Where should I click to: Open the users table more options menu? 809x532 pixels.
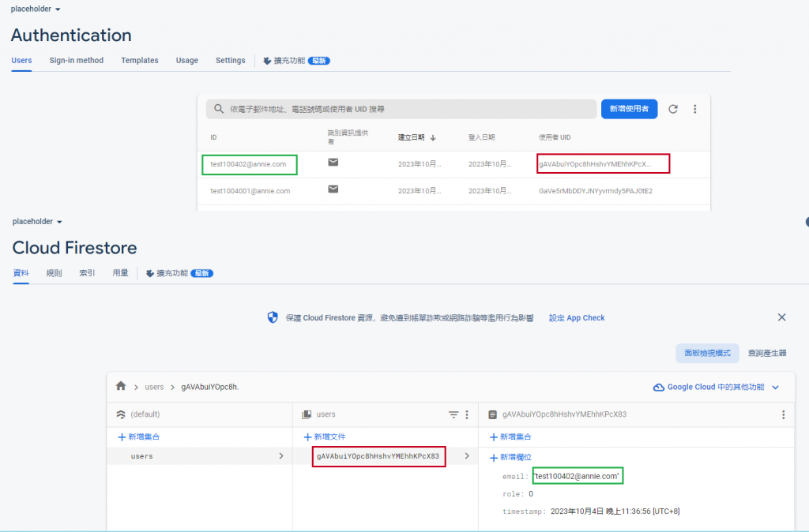695,109
